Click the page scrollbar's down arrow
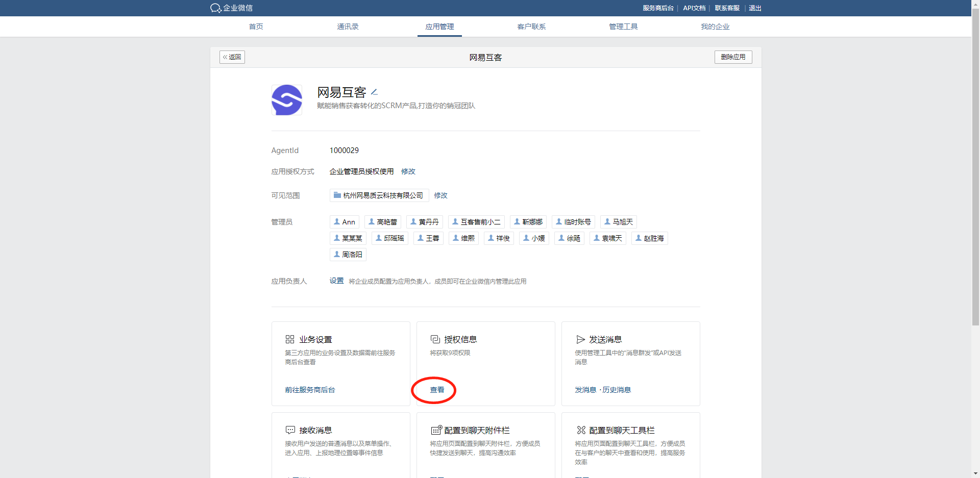 (x=975, y=473)
